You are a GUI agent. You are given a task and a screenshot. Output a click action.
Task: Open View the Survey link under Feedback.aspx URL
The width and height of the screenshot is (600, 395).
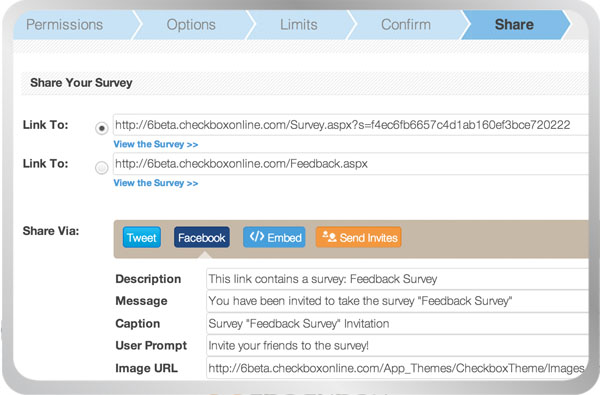coord(156,183)
